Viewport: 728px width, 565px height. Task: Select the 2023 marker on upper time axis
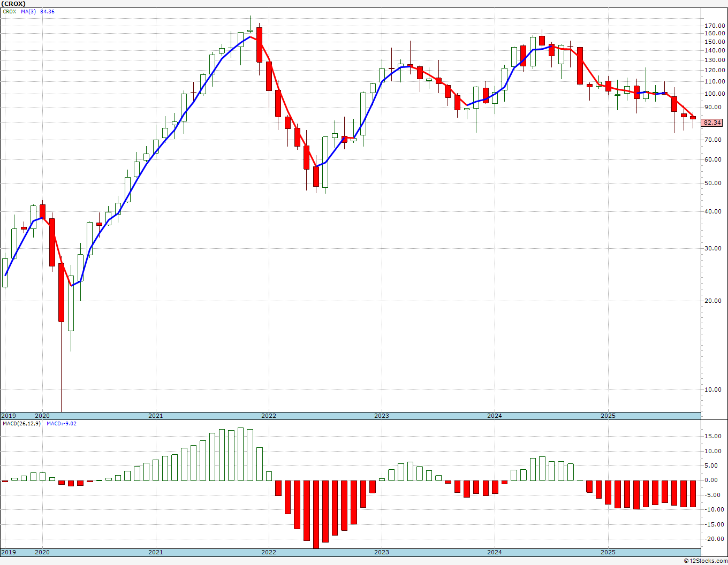point(381,416)
